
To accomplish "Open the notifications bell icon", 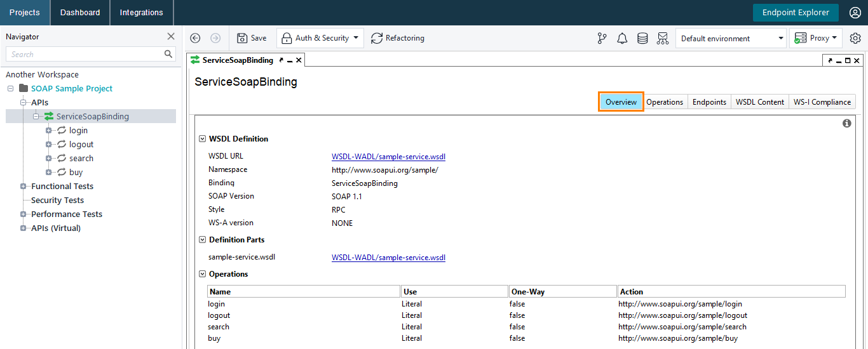I will 622,38.
